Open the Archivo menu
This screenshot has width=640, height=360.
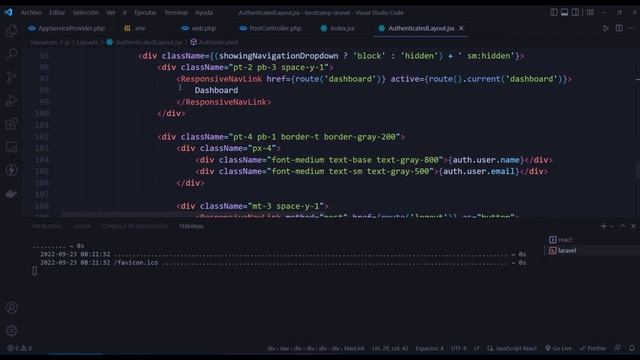coord(31,13)
